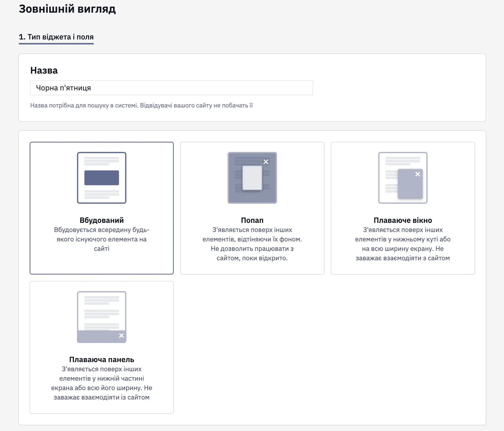Click the 'Зовнішній вигляд' page heading

67,9
